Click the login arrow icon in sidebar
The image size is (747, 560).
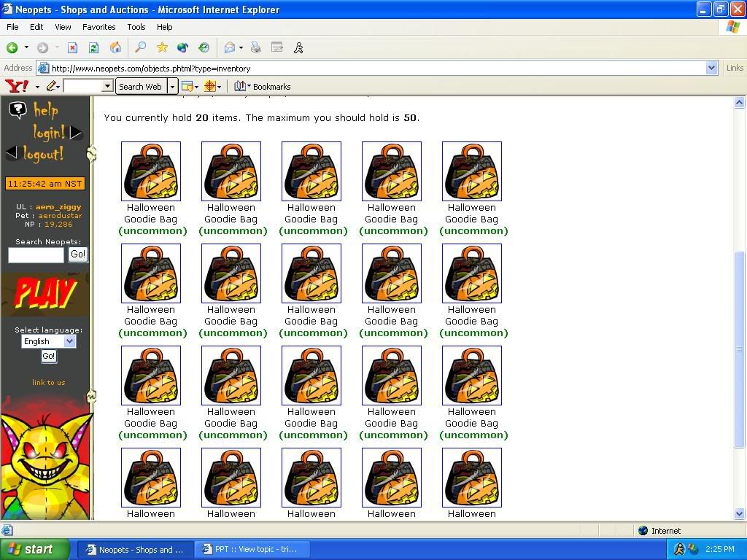tap(76, 133)
